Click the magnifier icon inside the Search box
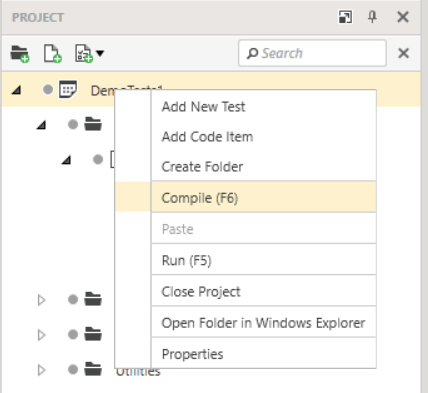 pyautogui.click(x=252, y=53)
